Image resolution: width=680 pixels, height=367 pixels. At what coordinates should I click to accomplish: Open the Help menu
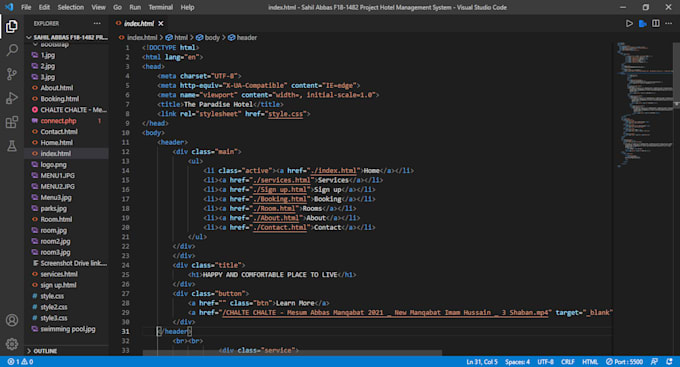pos(187,7)
